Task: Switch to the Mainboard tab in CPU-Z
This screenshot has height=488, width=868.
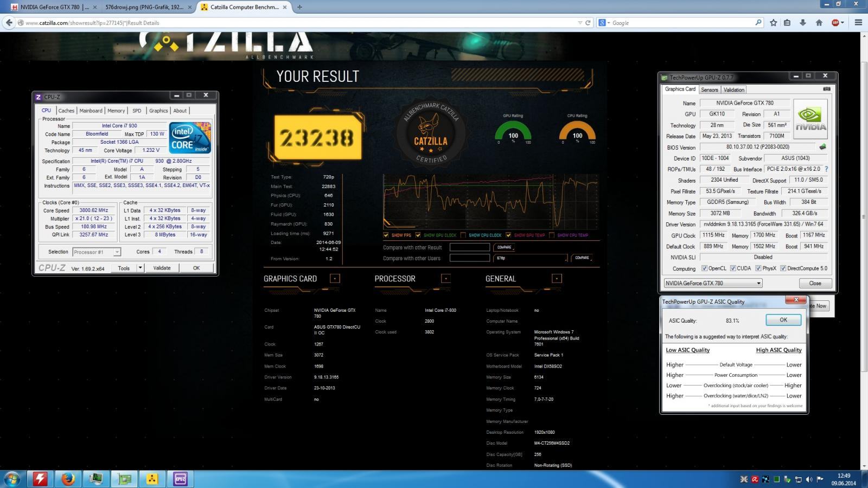Action: 91,111
